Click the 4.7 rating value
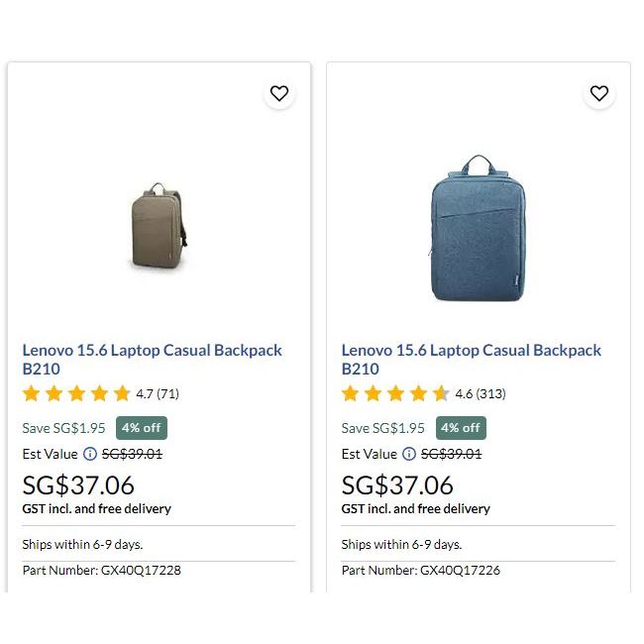 [x=145, y=393]
